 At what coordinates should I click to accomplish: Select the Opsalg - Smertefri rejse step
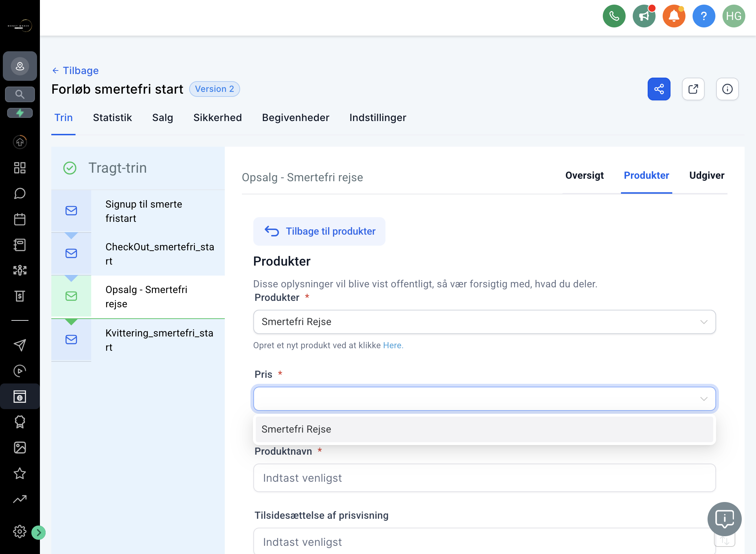click(138, 297)
